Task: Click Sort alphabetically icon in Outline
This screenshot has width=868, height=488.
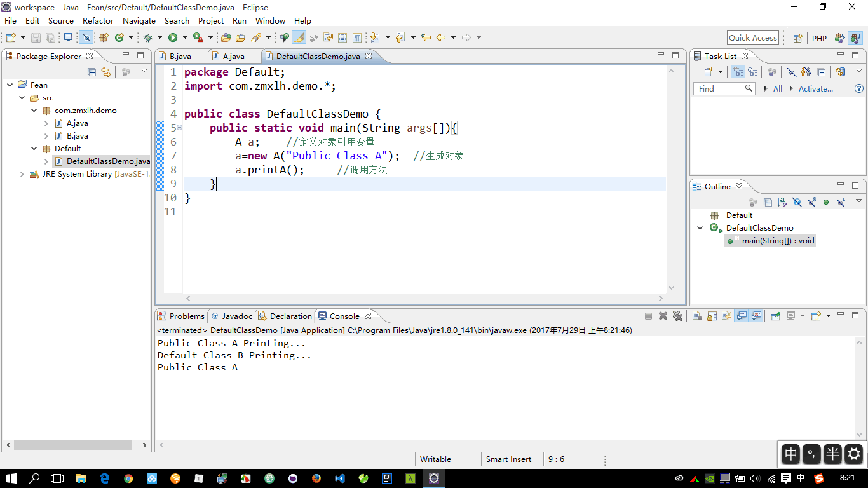Action: click(x=782, y=202)
